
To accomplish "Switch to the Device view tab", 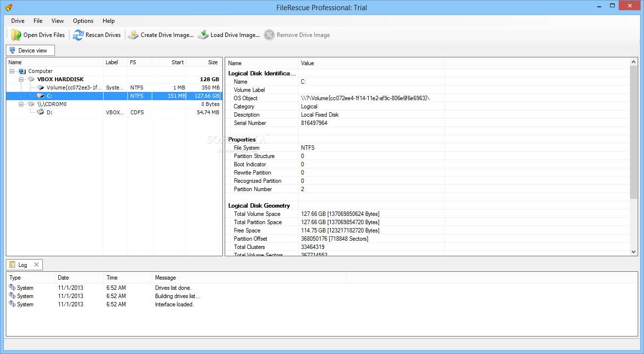I will click(31, 50).
